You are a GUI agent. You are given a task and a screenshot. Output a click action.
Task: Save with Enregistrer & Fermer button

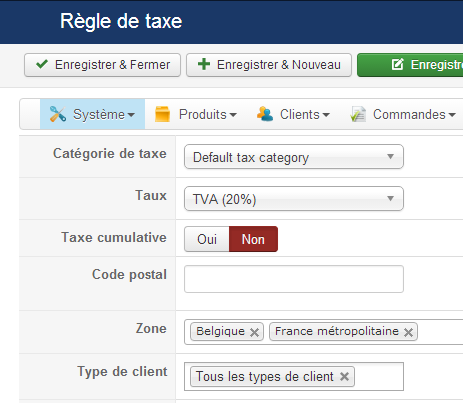click(x=102, y=65)
